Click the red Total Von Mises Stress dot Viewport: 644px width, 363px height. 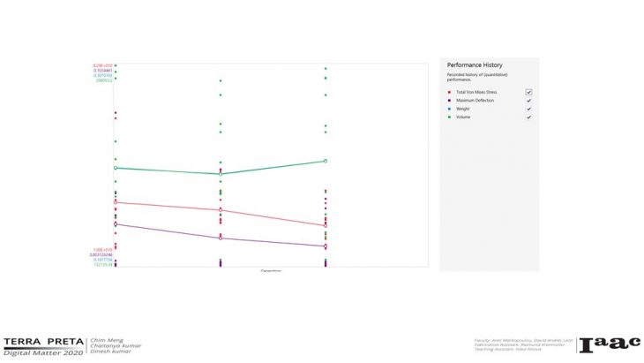(449, 92)
